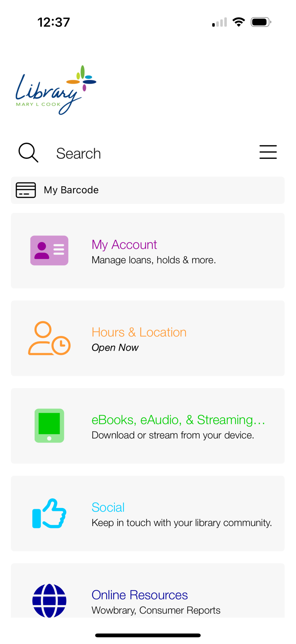Open the Social heading
Screen dimensions: 296x644
pyautogui.click(x=108, y=507)
